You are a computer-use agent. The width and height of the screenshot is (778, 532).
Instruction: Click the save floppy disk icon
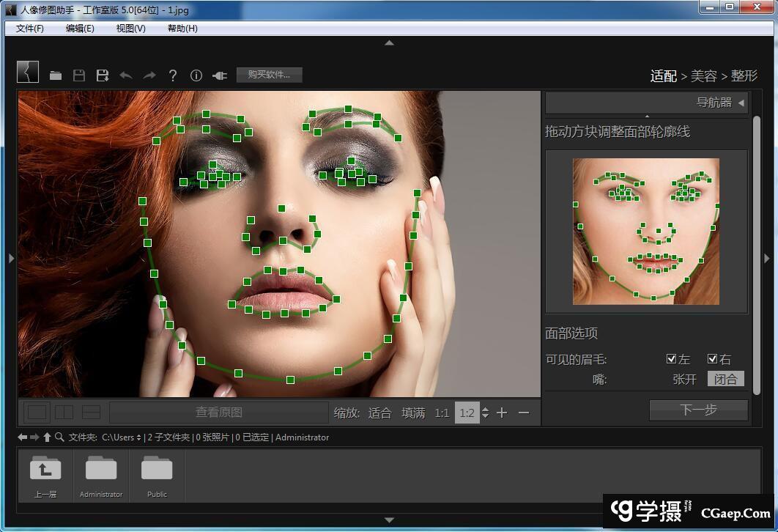[79, 75]
